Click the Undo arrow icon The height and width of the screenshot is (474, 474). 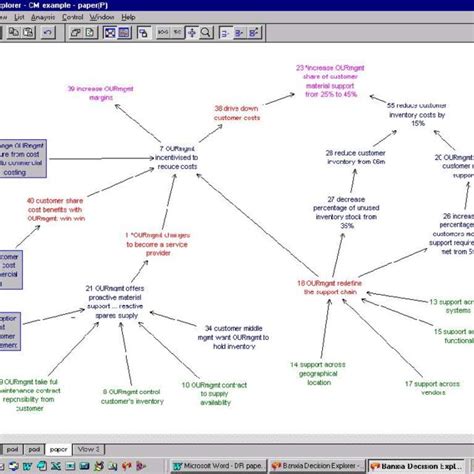coord(48,32)
